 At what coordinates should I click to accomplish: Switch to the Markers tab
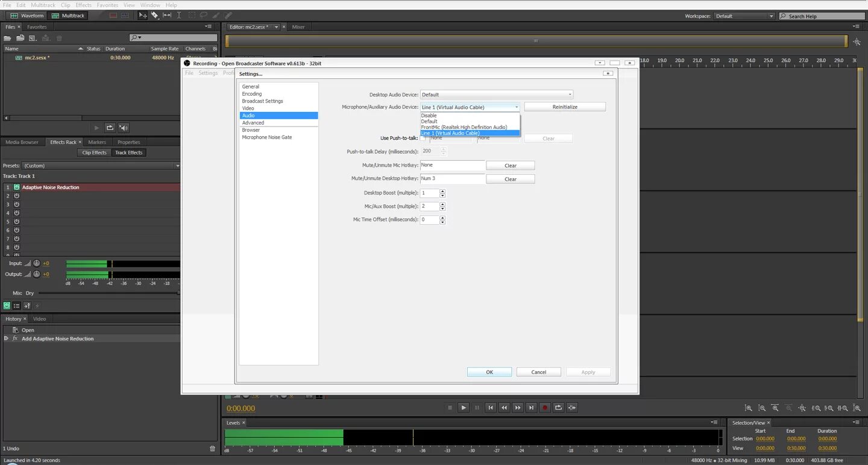[97, 142]
